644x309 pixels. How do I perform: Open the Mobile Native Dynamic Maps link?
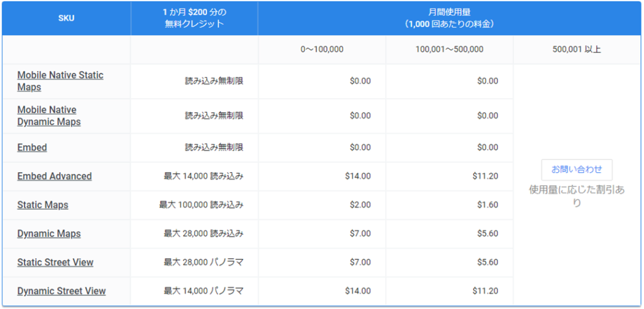click(49, 116)
